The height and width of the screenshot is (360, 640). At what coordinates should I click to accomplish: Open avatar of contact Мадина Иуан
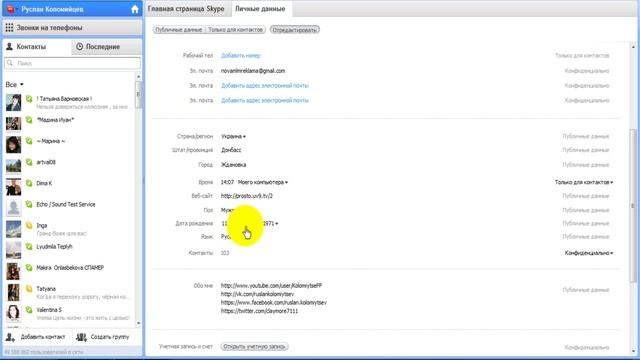(13, 124)
